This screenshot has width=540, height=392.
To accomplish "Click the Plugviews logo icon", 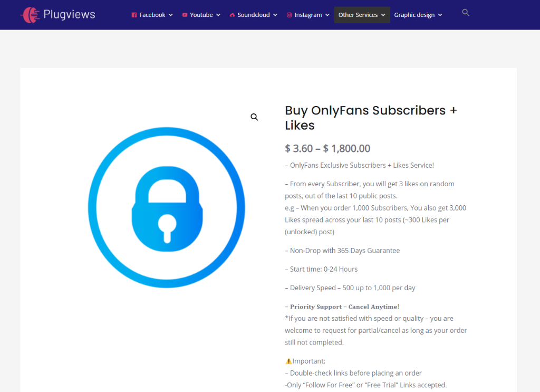I will (x=30, y=15).
